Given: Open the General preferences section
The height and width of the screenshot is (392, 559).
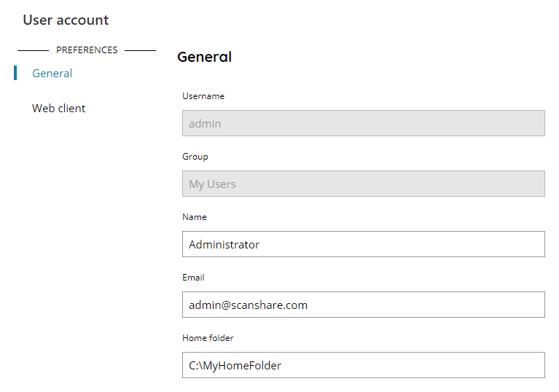Looking at the screenshot, I should [x=52, y=74].
